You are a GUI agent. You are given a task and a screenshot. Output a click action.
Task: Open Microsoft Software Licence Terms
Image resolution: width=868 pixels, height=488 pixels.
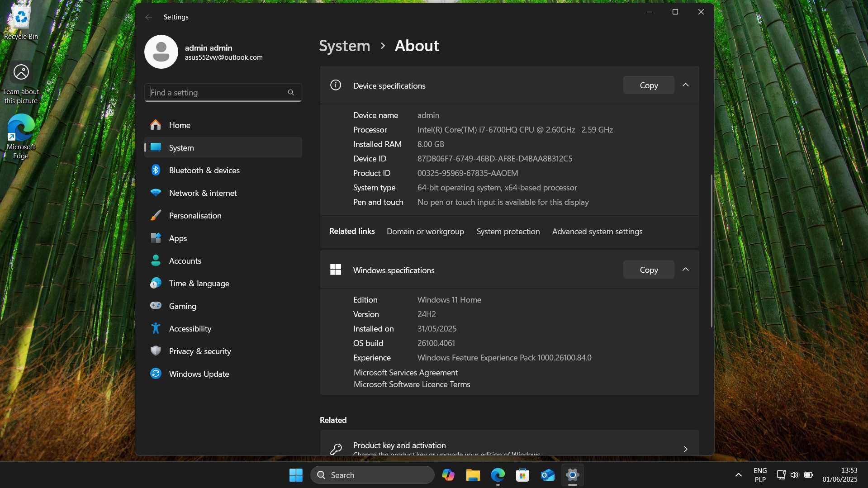412,384
